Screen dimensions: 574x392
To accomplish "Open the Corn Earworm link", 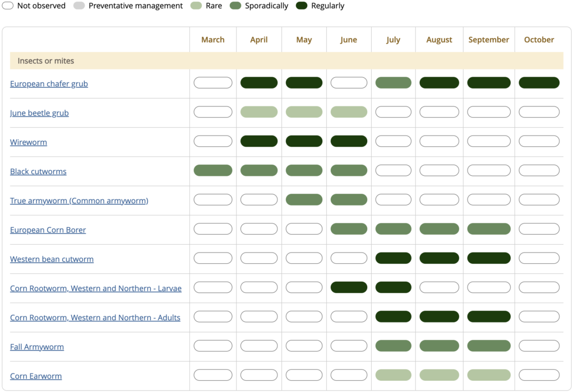I will click(36, 376).
